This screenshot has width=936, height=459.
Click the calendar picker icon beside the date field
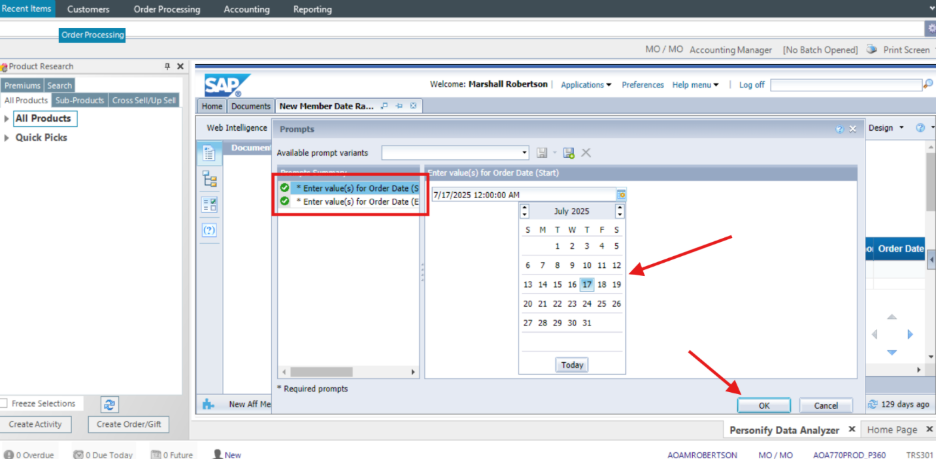(x=621, y=194)
